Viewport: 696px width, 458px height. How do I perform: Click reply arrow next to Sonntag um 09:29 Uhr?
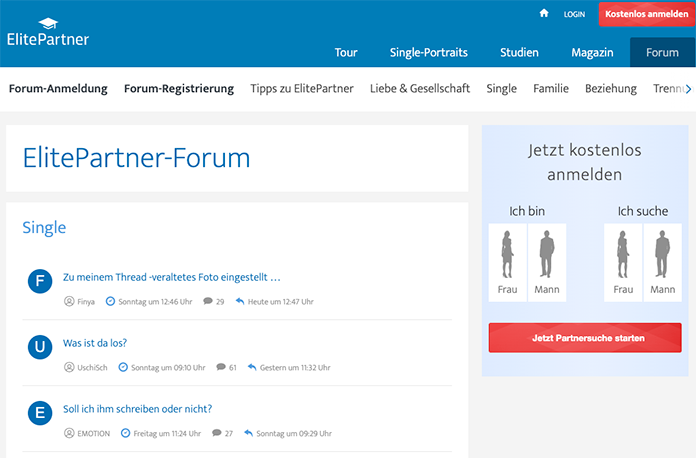click(248, 433)
